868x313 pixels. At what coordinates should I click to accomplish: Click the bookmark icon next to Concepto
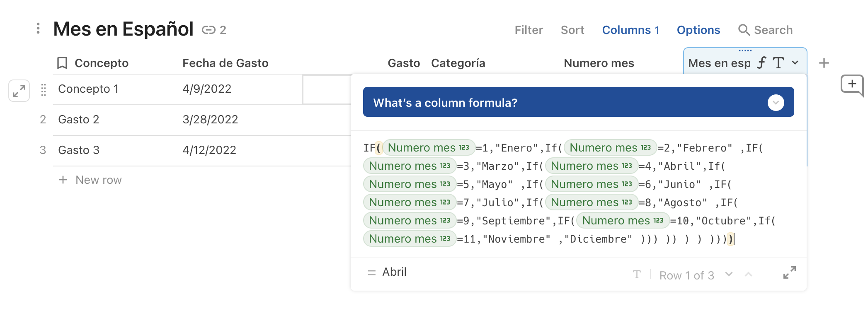click(x=62, y=63)
